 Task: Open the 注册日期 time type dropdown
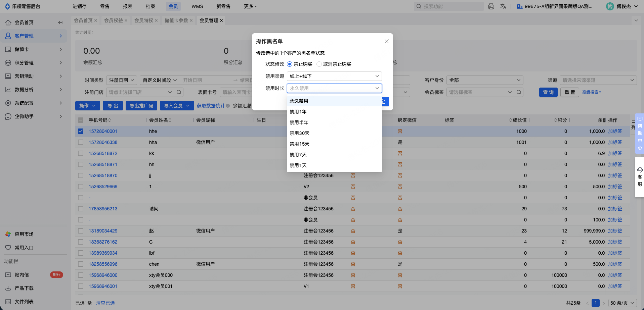(x=122, y=80)
